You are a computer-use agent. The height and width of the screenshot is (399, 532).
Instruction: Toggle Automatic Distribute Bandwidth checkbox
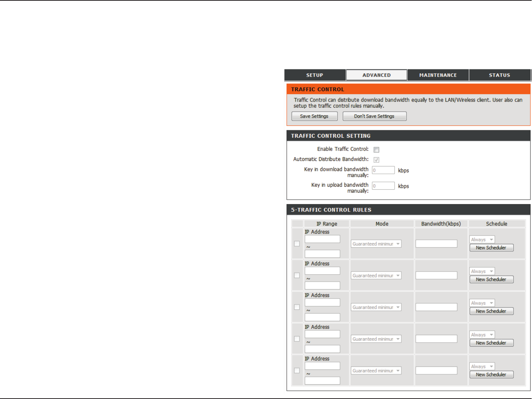376,160
